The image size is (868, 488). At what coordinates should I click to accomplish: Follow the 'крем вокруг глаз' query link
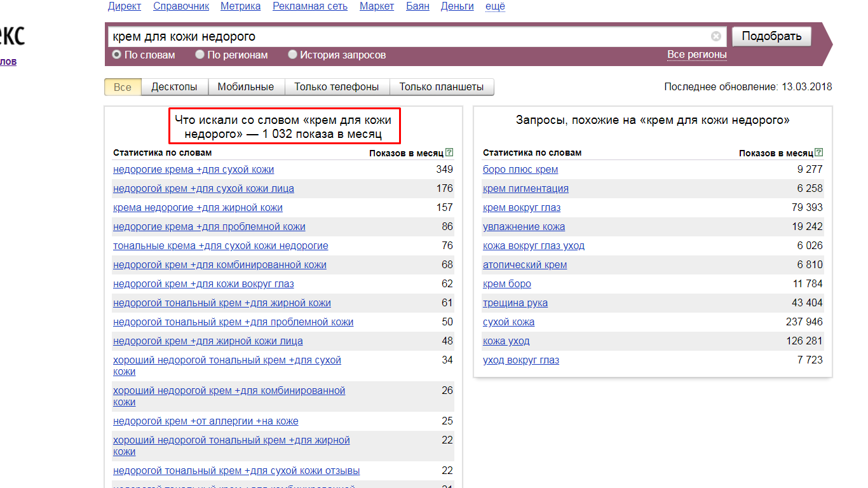tap(522, 208)
